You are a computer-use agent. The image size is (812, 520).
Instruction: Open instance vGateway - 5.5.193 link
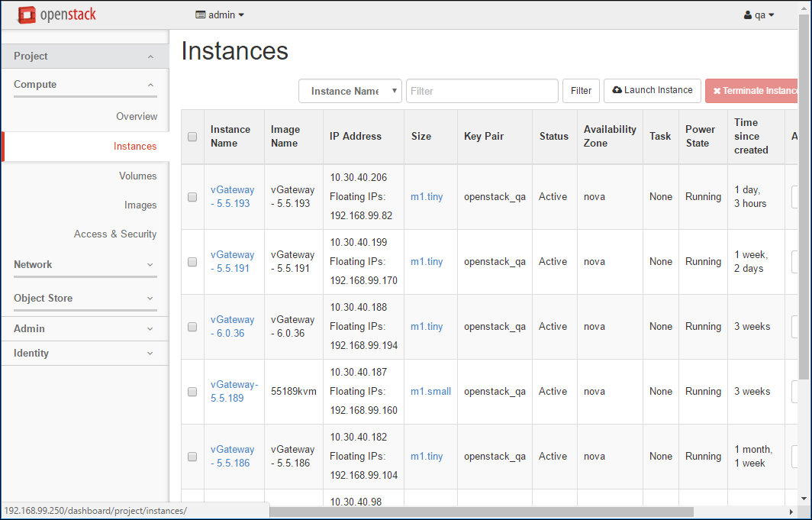coord(233,197)
